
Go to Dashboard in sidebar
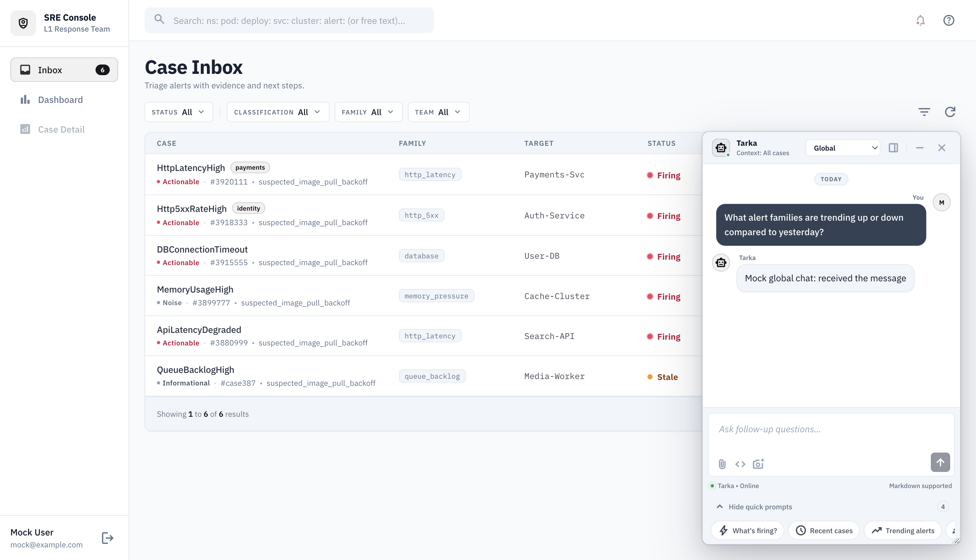(60, 100)
